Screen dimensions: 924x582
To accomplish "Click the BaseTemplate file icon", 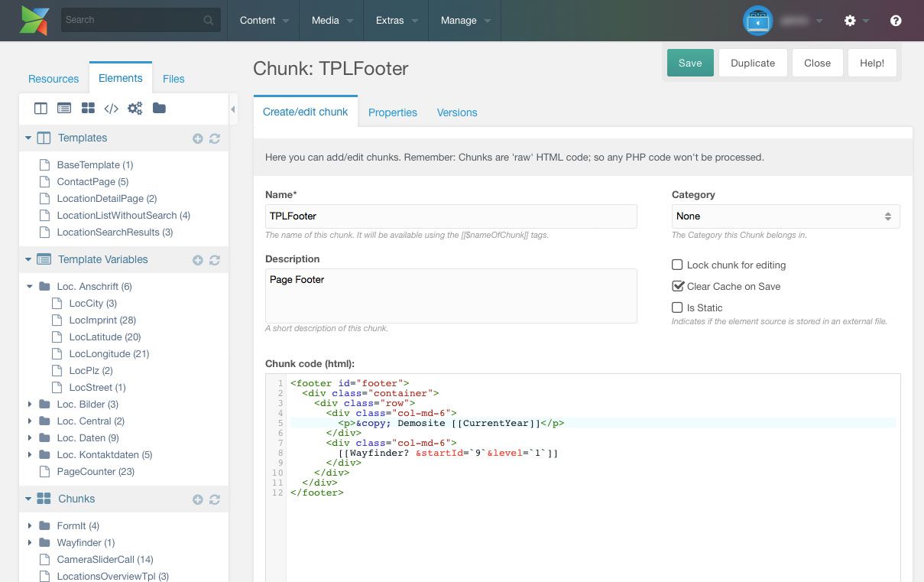I will point(44,165).
